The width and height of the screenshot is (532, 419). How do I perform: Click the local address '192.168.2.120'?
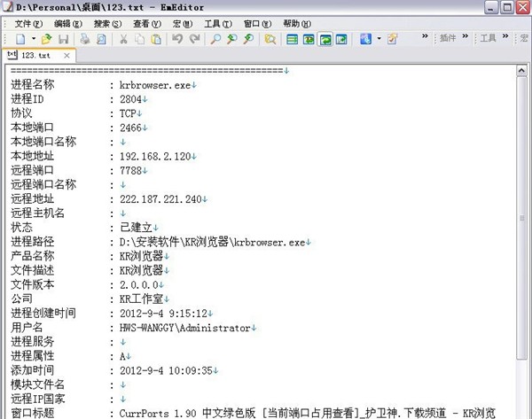155,156
